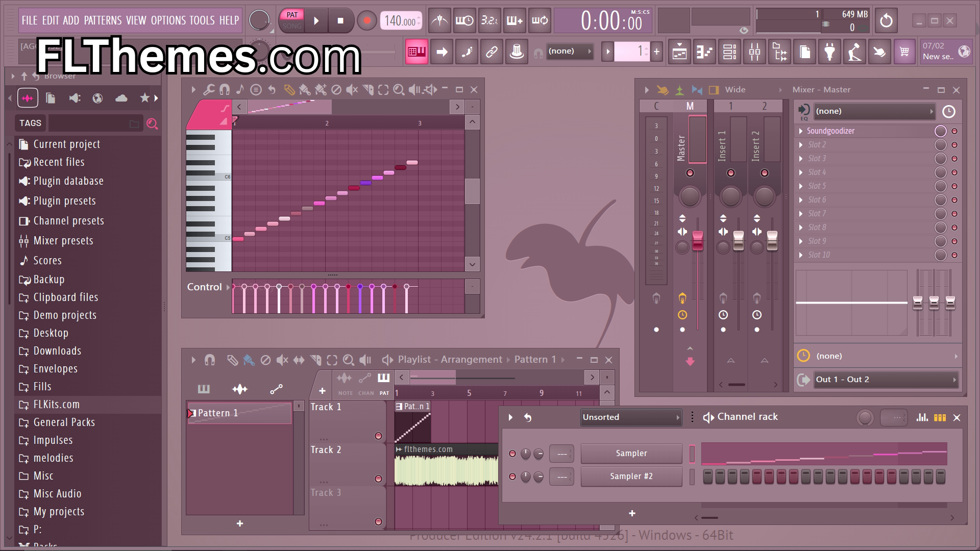Click the browser sounds waveform tab icon
980x551 pixels.
coord(28,98)
